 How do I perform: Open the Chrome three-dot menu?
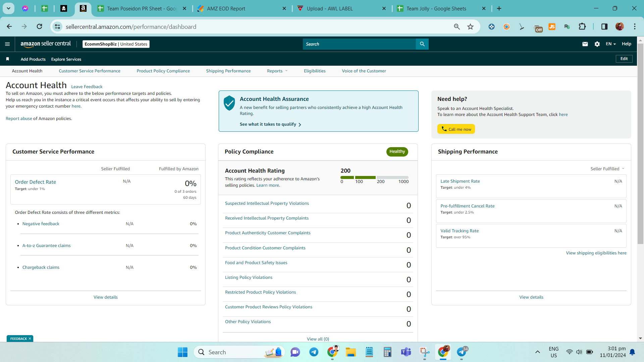635,26
